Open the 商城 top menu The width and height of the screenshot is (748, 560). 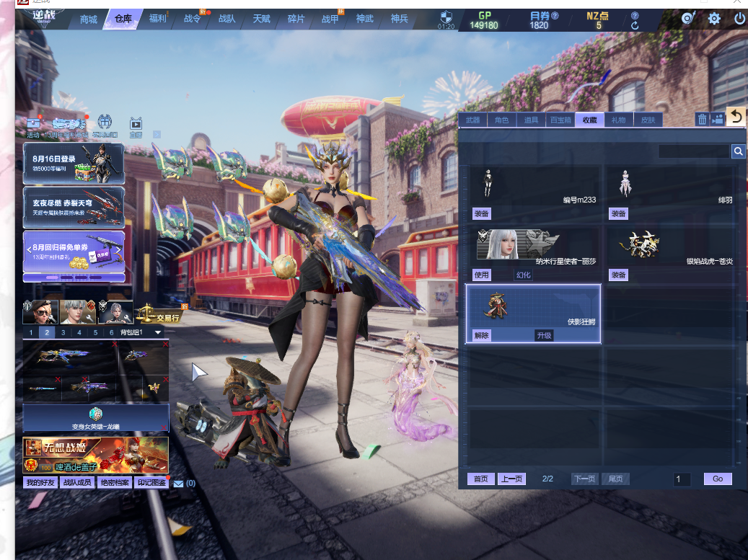pos(89,19)
